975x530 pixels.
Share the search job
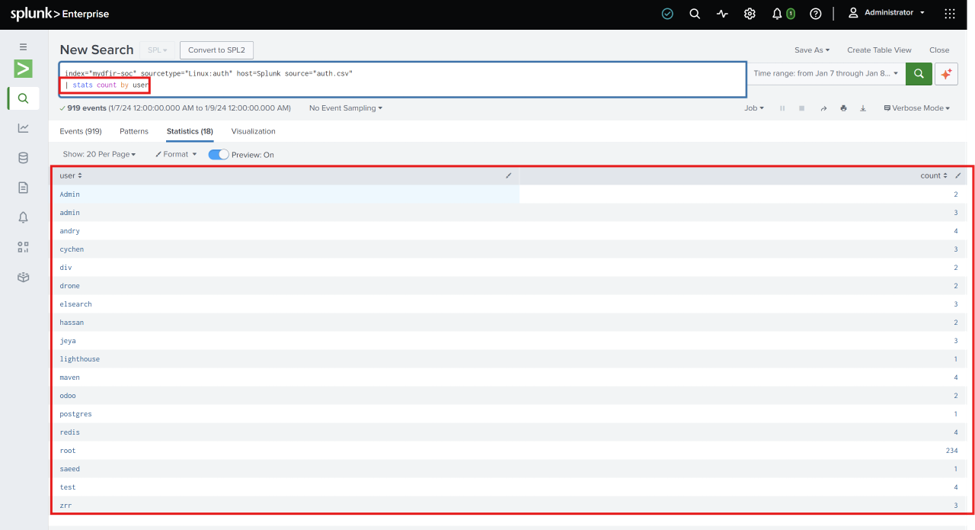[x=823, y=108]
